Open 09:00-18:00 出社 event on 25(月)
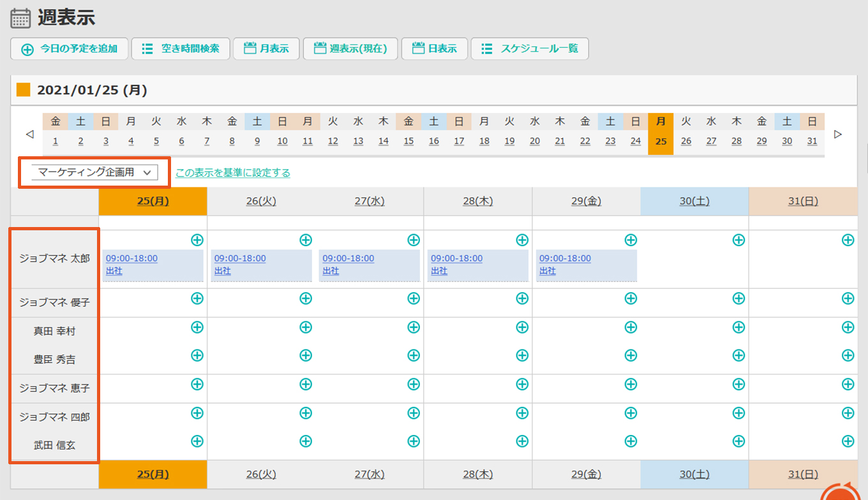Screen dimensions: 868x500 153,265
